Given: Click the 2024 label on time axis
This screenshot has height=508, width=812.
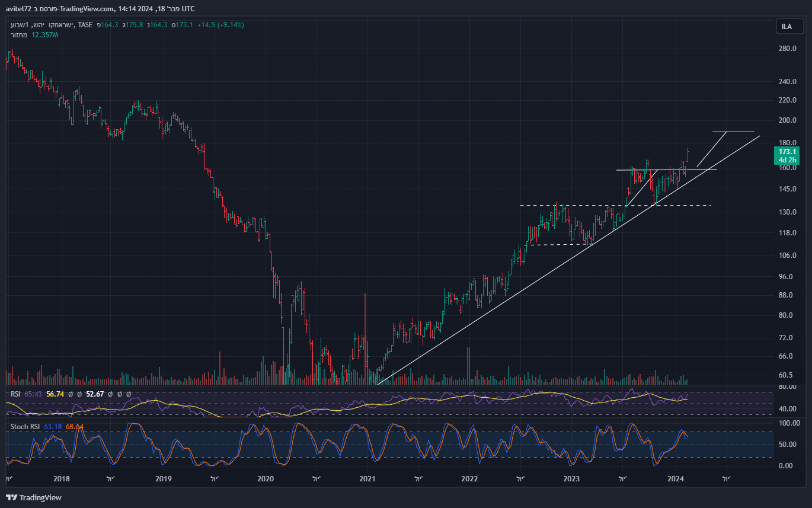Looking at the screenshot, I should tap(676, 479).
